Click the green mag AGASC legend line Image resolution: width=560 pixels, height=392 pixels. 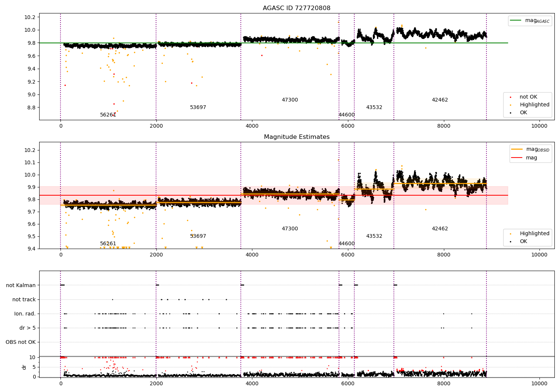point(516,21)
